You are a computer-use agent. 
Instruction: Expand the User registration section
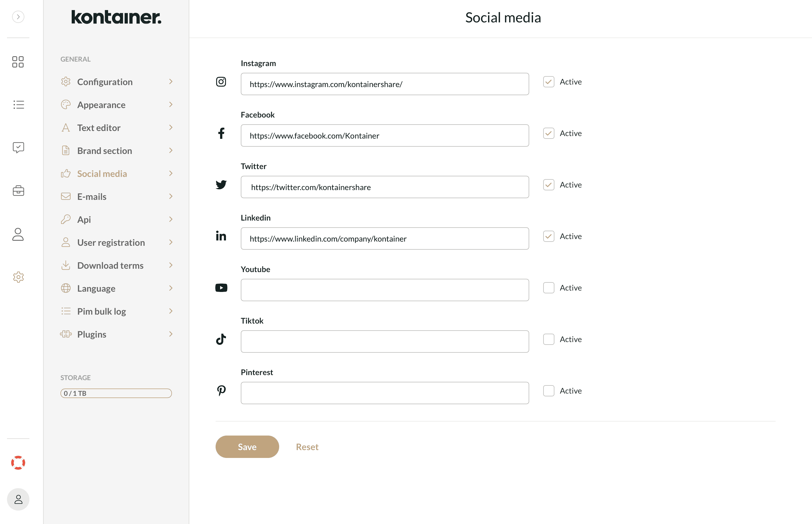[x=116, y=242]
